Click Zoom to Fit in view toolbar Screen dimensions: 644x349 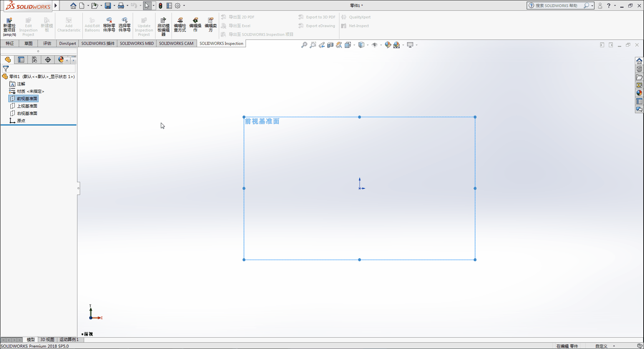coord(304,45)
